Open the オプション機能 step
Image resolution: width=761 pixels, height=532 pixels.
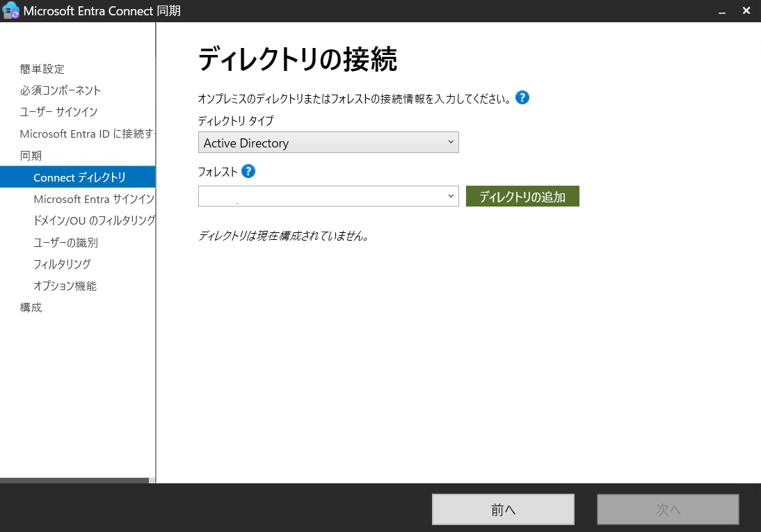click(x=65, y=285)
